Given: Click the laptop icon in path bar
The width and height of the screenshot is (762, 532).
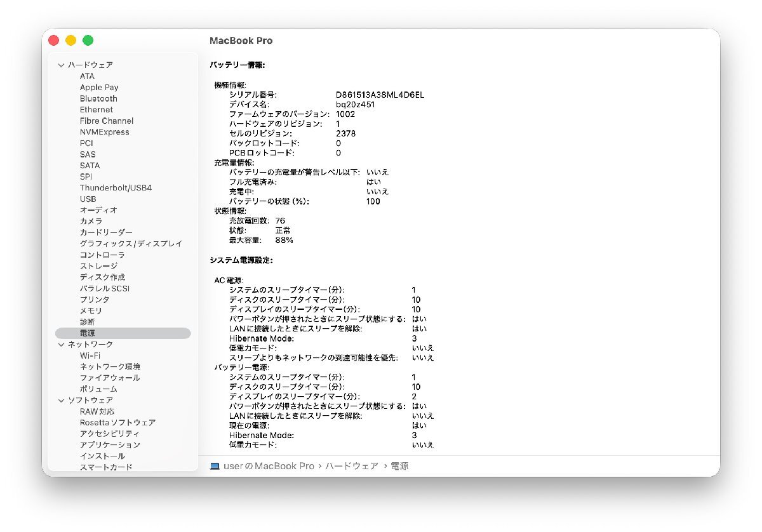Looking at the screenshot, I should point(215,466).
